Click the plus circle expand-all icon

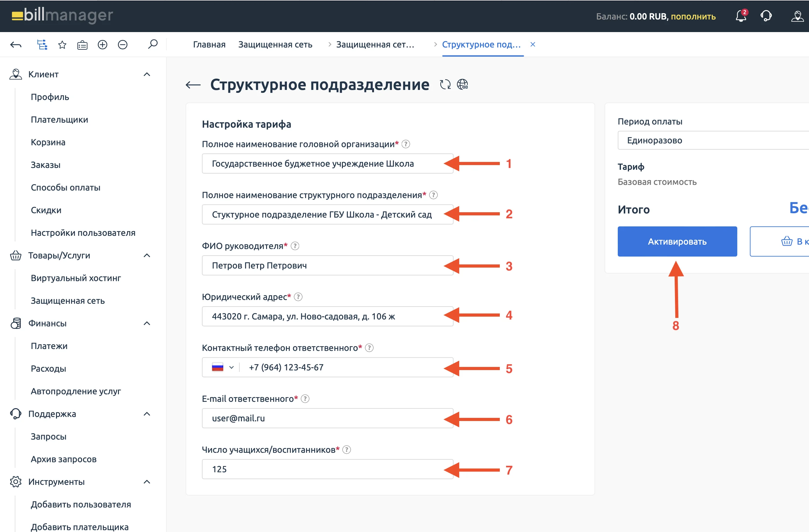coord(102,45)
